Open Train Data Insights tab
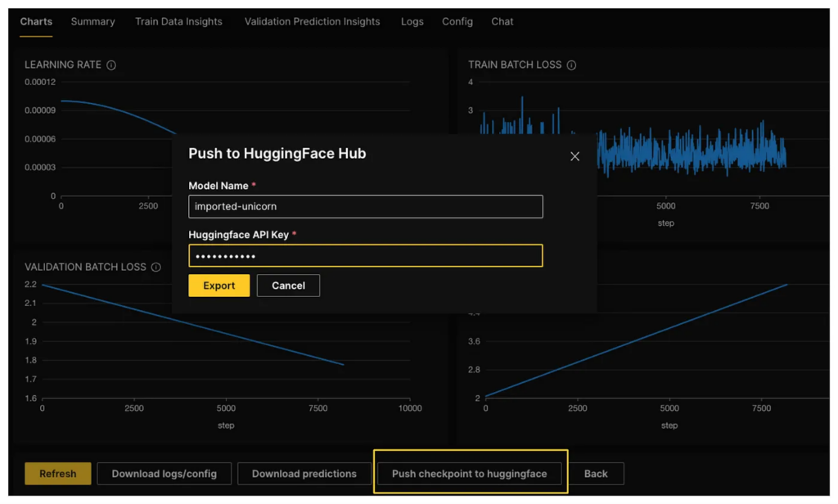Screen dimensions: 838x504 (x=178, y=22)
